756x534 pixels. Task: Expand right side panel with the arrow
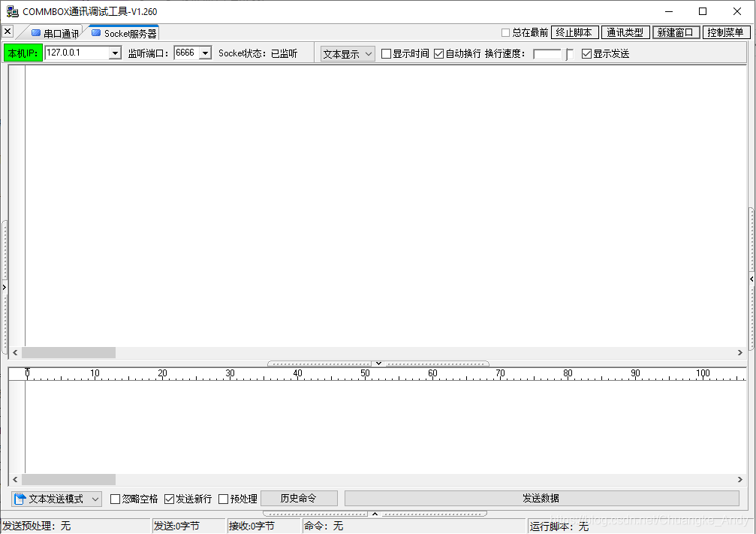[751, 279]
